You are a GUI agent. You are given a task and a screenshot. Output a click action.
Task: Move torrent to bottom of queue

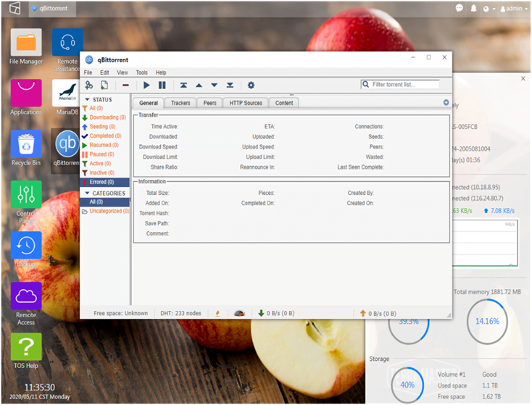tap(230, 85)
